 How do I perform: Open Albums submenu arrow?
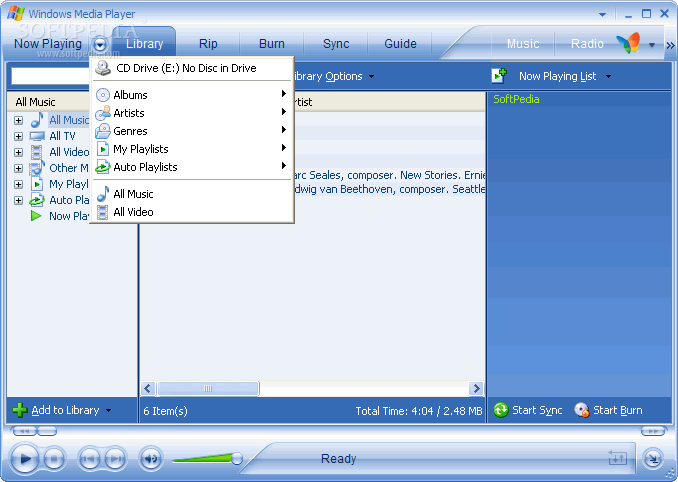[x=284, y=94]
